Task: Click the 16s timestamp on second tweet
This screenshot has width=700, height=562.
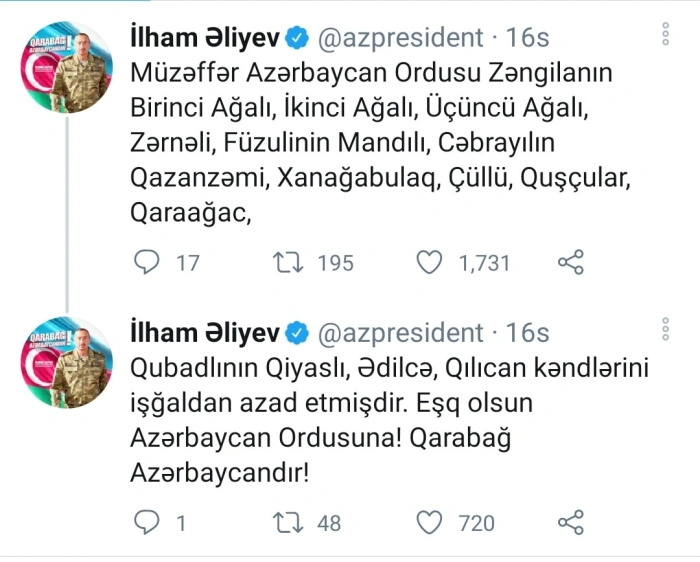Action: click(526, 331)
